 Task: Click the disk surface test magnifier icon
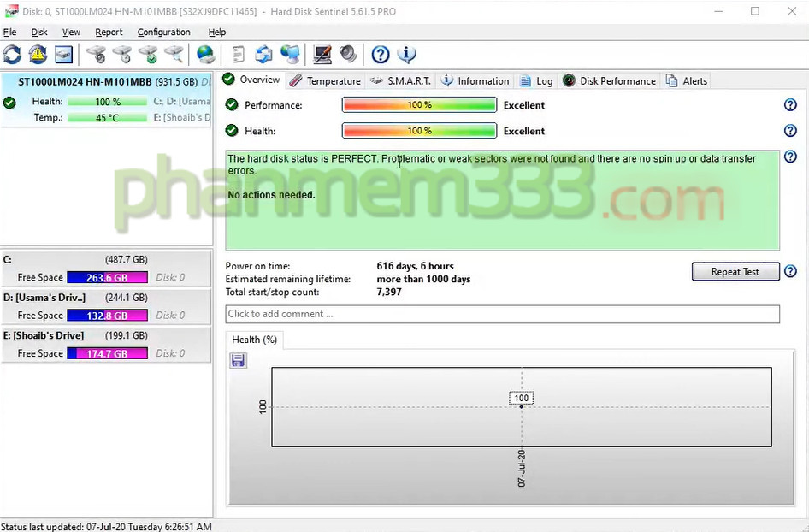(x=174, y=55)
